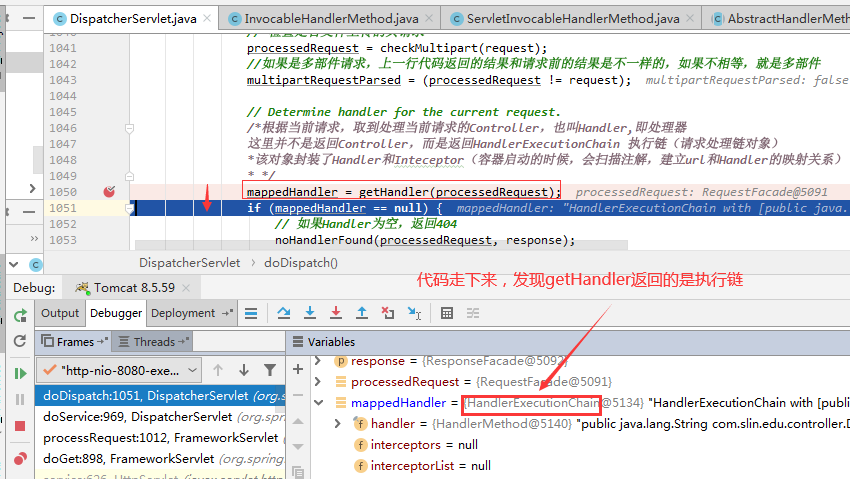
Task: Toggle the breakpoint on line 1050
Action: 109,191
